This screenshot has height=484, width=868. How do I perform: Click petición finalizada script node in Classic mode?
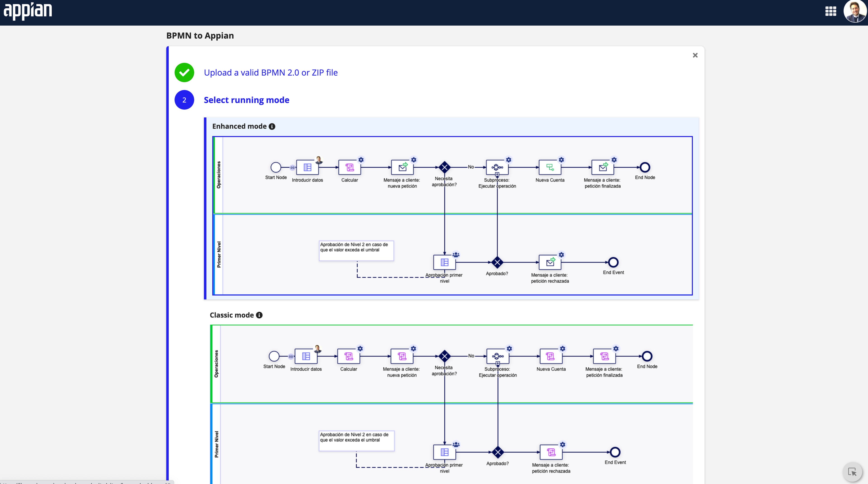click(604, 356)
